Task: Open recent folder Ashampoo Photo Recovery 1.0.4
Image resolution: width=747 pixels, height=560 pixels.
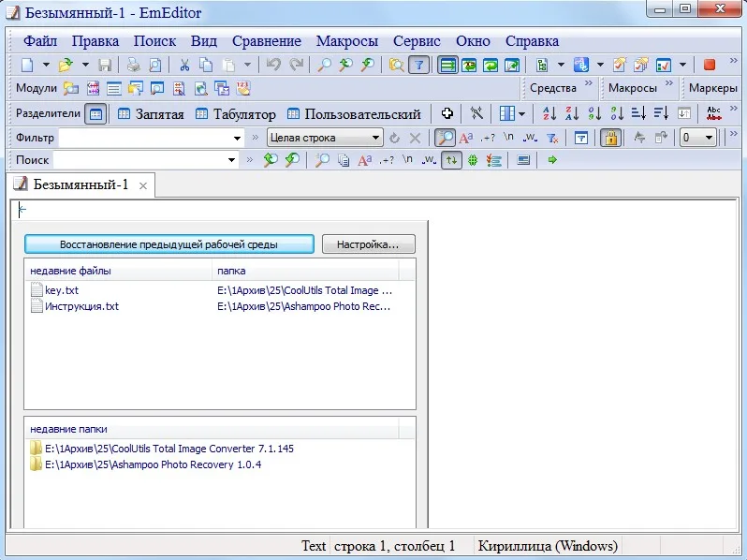Action: point(146,464)
